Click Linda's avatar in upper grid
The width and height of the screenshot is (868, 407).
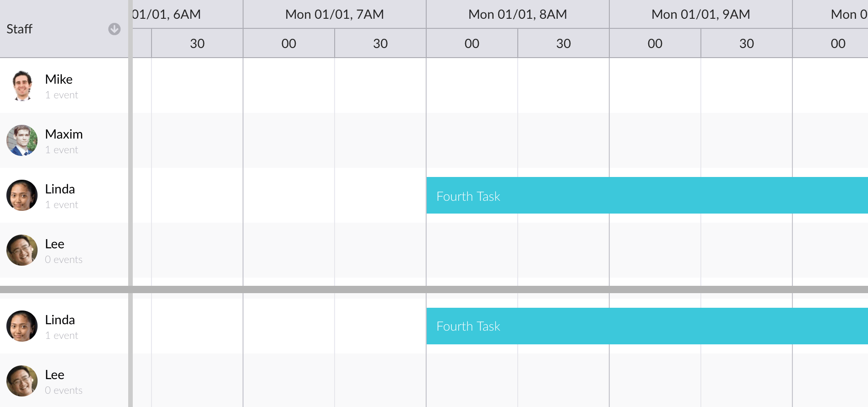(22, 195)
